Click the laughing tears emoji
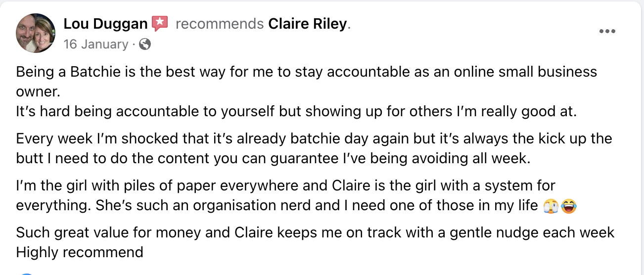 [569, 205]
